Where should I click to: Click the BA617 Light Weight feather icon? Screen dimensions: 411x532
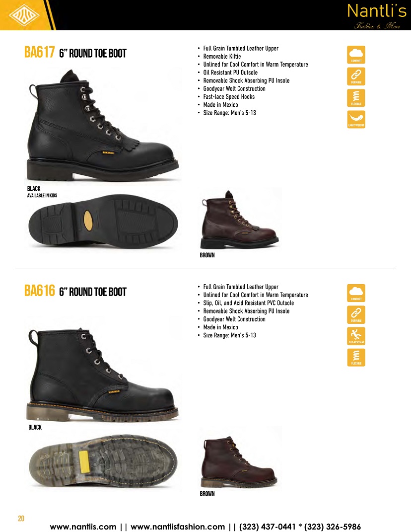356,119
